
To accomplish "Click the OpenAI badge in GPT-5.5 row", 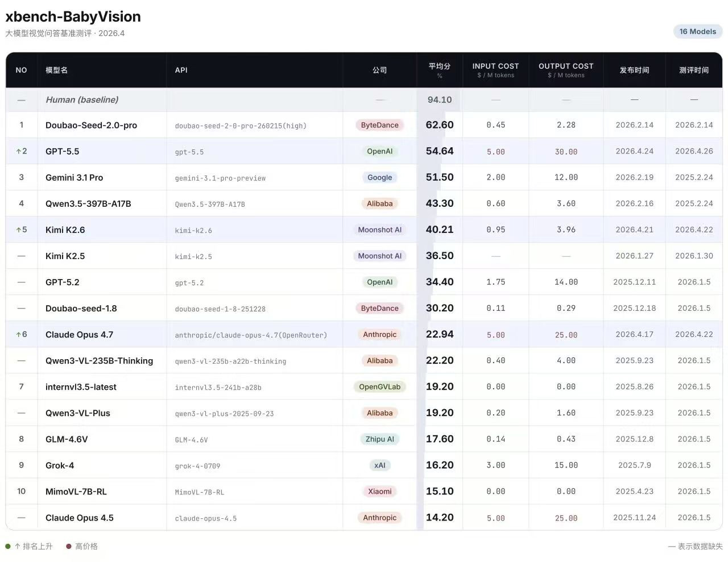I will click(x=379, y=152).
